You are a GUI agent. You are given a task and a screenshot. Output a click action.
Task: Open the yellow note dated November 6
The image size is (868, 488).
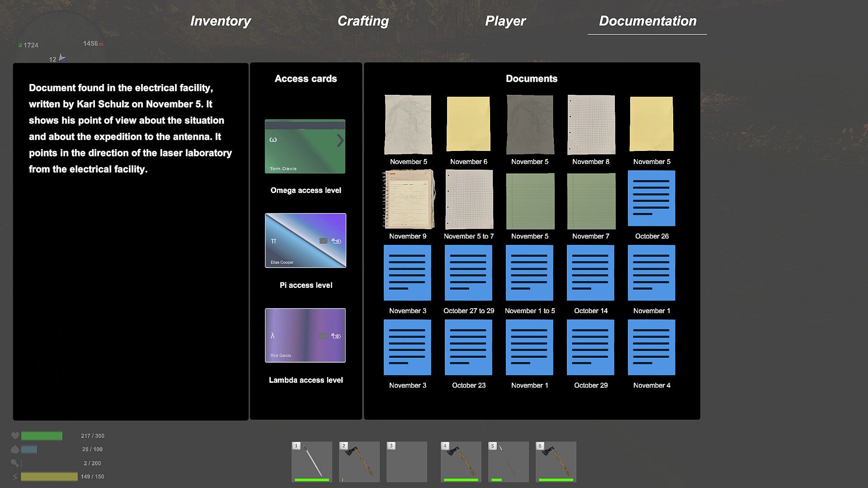coord(468,124)
